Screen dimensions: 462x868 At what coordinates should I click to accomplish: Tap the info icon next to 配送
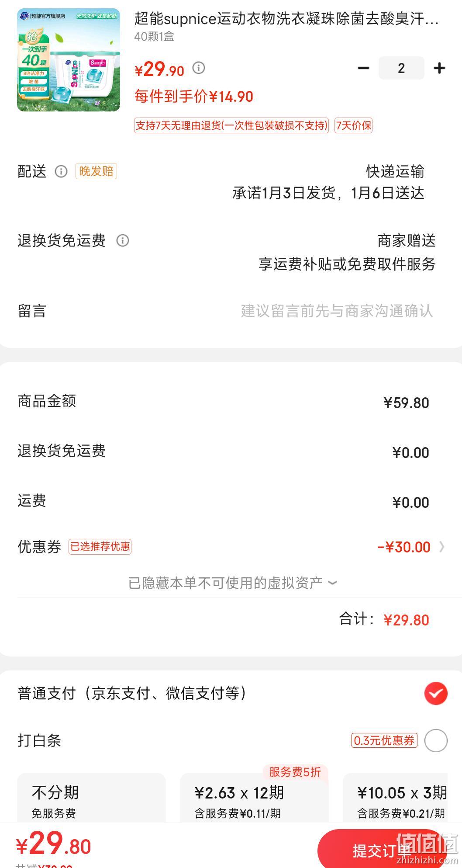pyautogui.click(x=61, y=171)
